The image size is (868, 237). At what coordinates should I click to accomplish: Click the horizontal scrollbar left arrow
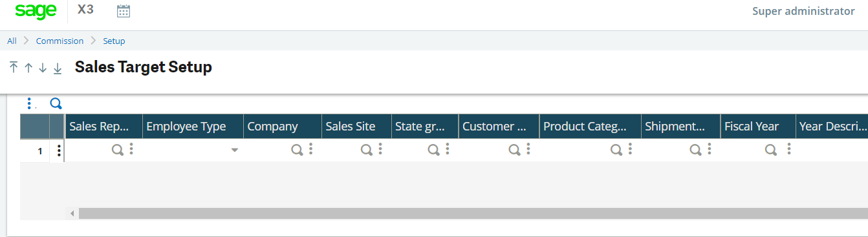(72, 213)
